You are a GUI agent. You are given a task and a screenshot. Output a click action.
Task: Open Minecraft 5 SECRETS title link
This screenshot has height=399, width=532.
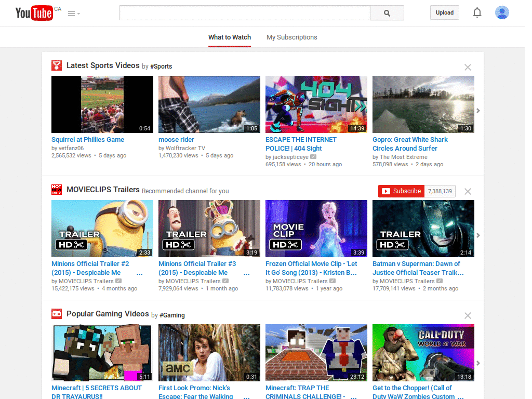click(x=97, y=392)
